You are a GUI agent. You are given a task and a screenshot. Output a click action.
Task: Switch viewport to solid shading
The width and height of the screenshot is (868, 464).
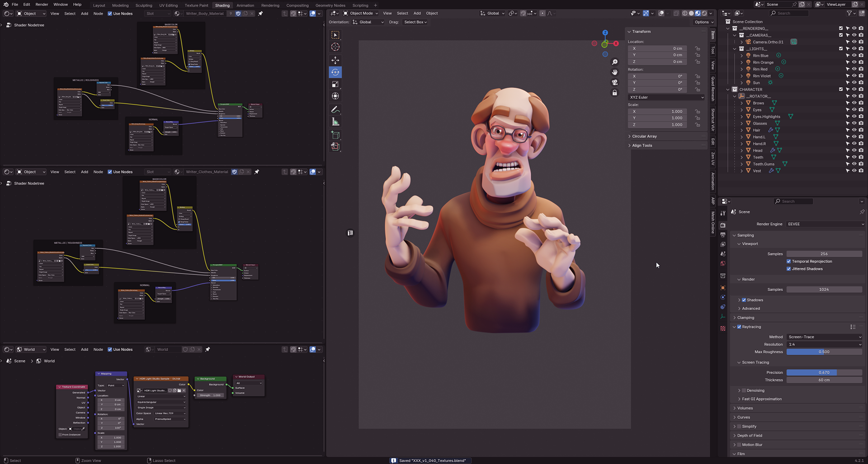tap(691, 13)
